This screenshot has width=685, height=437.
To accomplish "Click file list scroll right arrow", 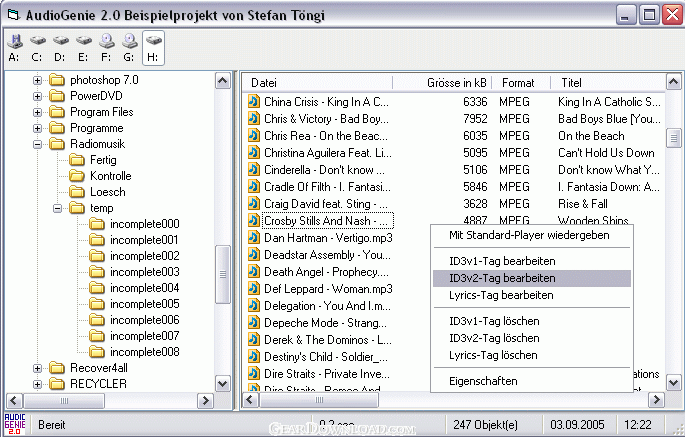I will pos(656,399).
